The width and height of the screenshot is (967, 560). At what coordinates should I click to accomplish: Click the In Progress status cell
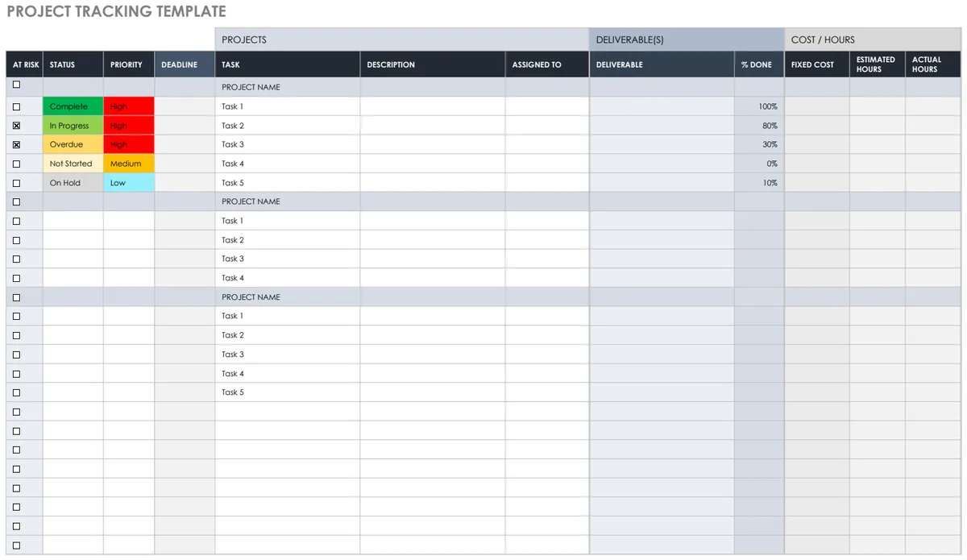73,126
